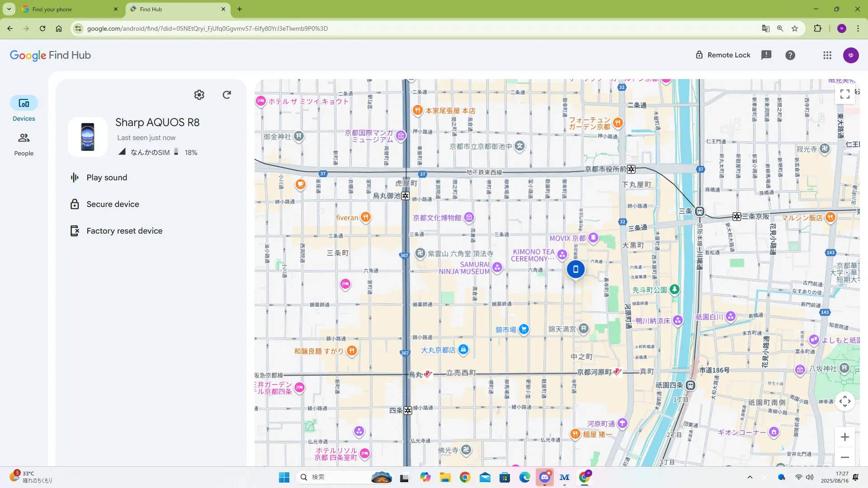Switch to the People tab
Screen dimensions: 868x488
(x=24, y=144)
